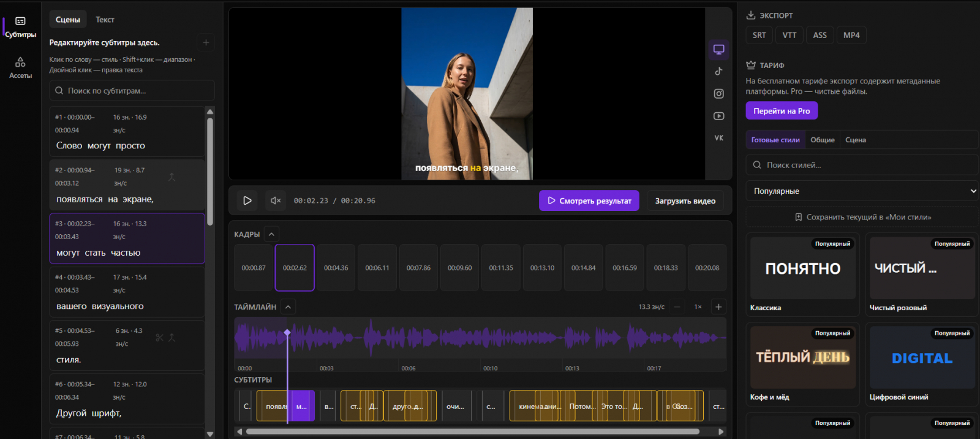Zoom in the timeline with plus
This screenshot has width=980, height=439.
(718, 307)
